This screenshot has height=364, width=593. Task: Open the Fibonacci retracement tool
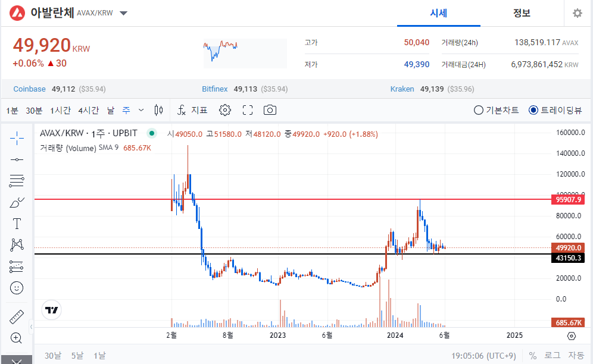click(17, 181)
